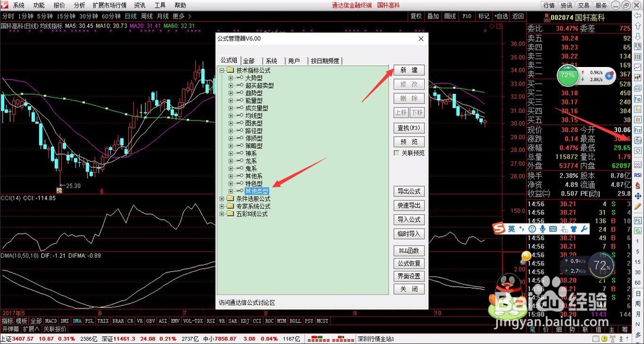This screenshot has width=644, height=344.
Task: Click the RSI indicator sidebar icon
Action: tap(638, 175)
